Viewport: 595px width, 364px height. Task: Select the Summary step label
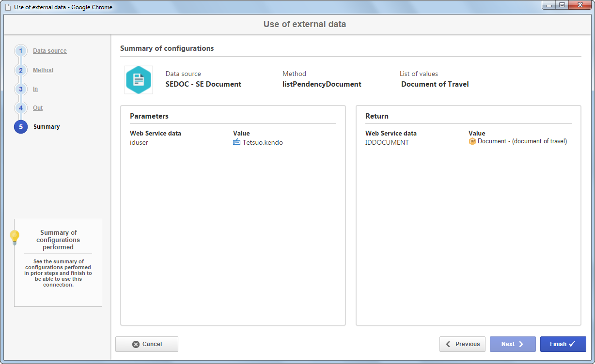(x=47, y=127)
